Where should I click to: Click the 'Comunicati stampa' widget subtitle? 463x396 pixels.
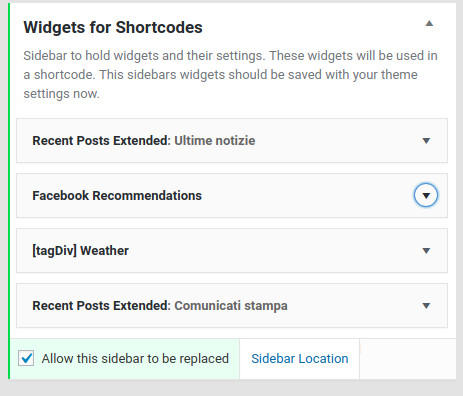[x=231, y=306]
